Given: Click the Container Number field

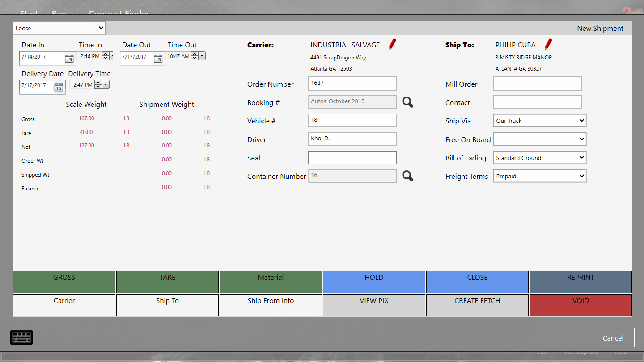Looking at the screenshot, I should [x=352, y=176].
